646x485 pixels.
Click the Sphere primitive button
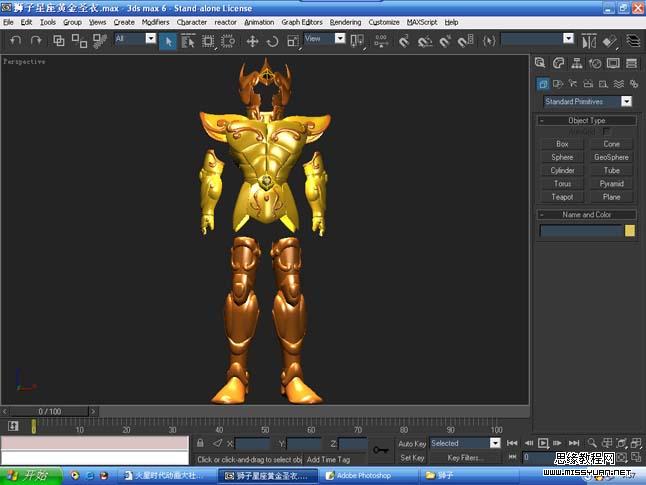[x=562, y=157]
